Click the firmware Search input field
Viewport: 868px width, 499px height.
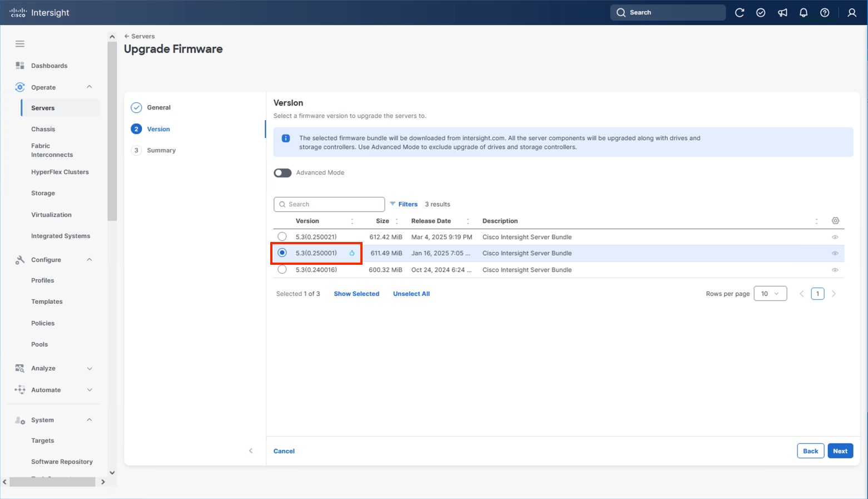pyautogui.click(x=329, y=204)
